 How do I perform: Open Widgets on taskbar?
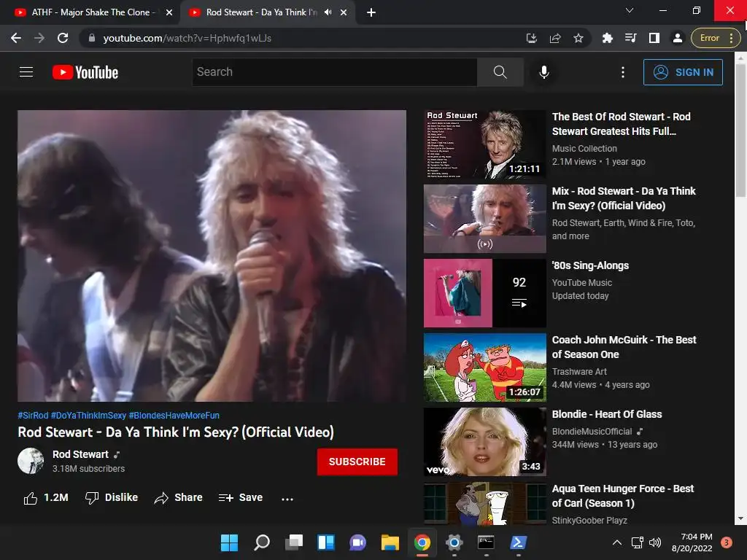[x=326, y=542]
